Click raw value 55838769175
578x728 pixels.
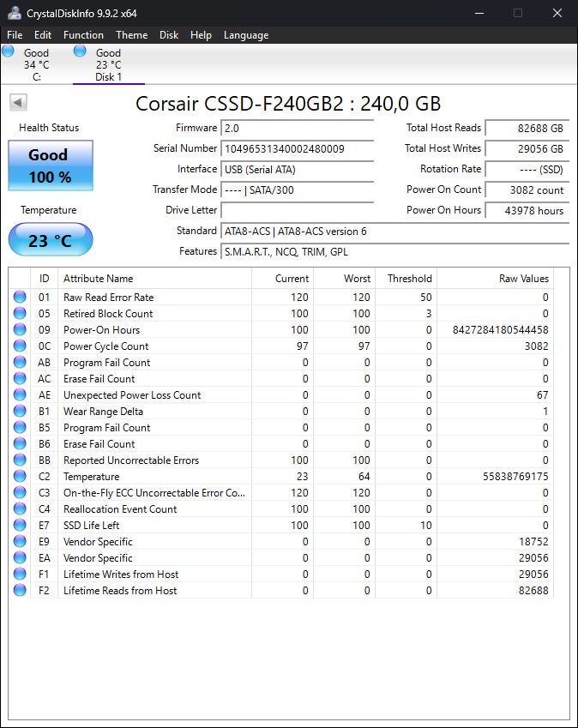coord(515,477)
